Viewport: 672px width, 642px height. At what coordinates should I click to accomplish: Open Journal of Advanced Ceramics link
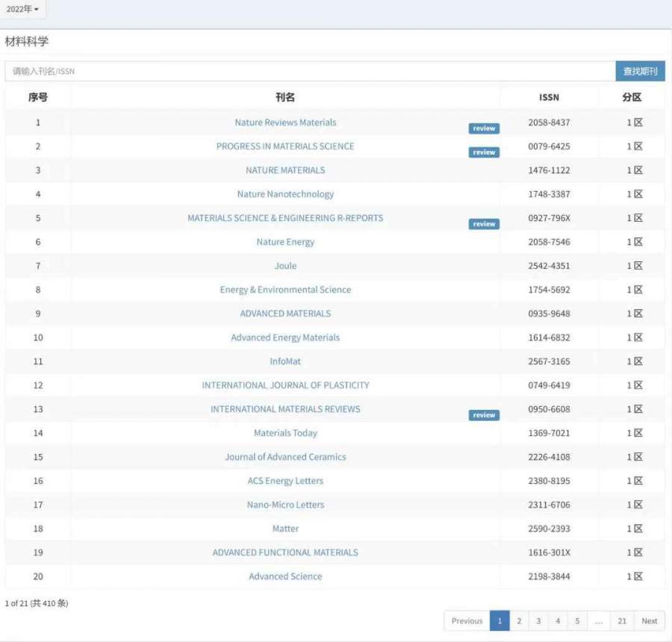click(x=285, y=458)
